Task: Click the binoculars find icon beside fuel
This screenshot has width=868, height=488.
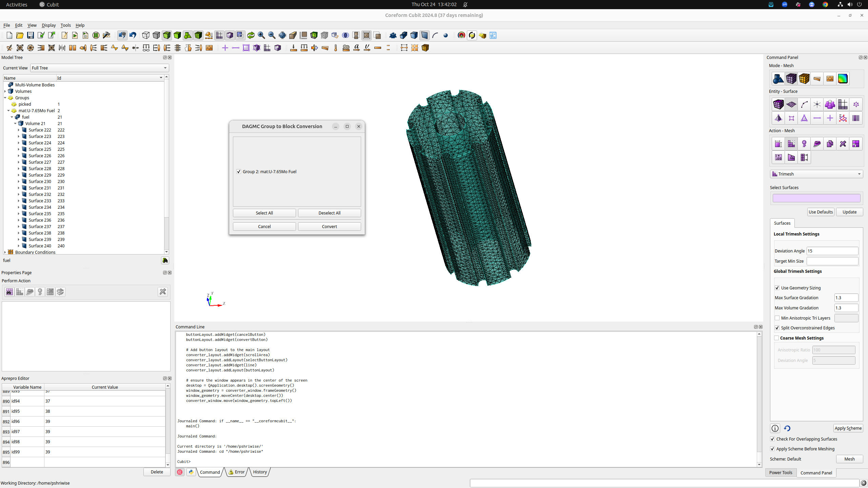Action: click(x=165, y=260)
